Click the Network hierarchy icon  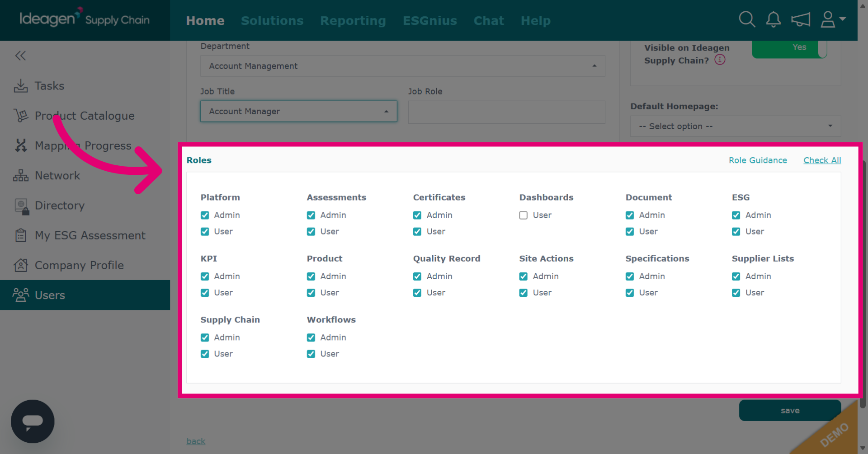coord(21,175)
